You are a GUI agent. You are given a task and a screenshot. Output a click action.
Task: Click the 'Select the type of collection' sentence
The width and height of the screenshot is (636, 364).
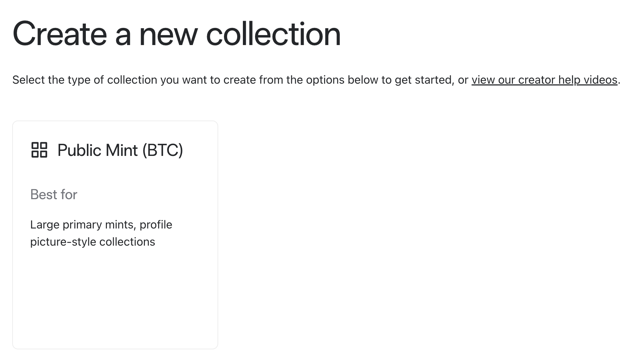coord(316,80)
